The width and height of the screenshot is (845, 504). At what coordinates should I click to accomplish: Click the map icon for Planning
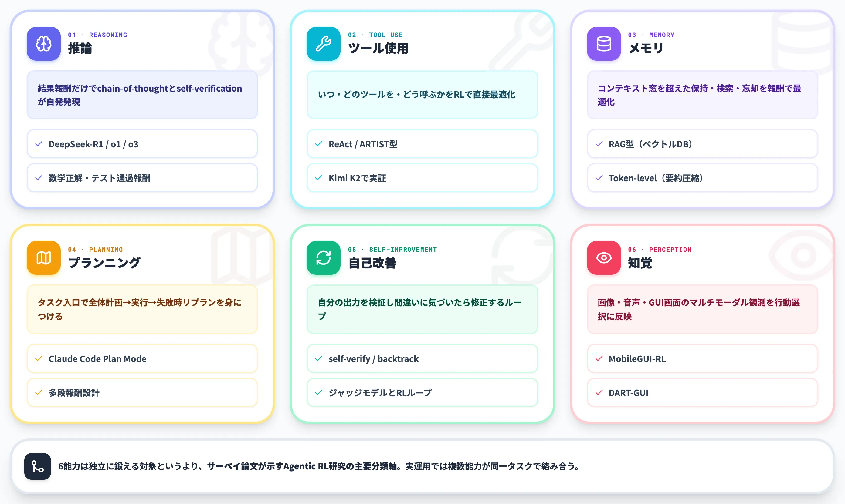coord(43,258)
